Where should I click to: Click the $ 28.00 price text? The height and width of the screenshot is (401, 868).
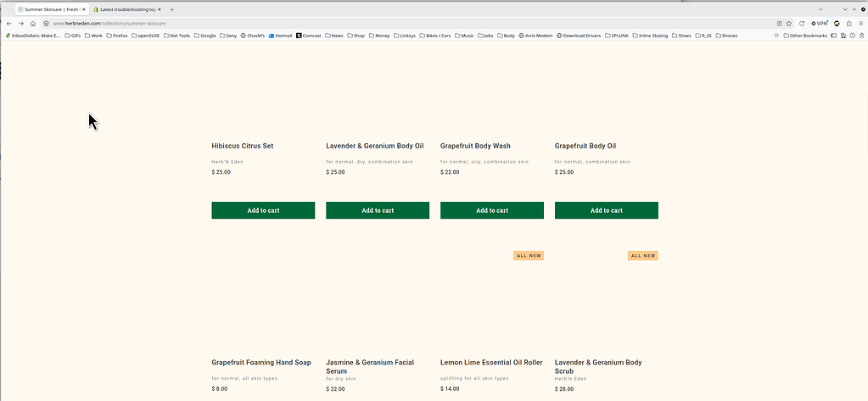(x=564, y=389)
